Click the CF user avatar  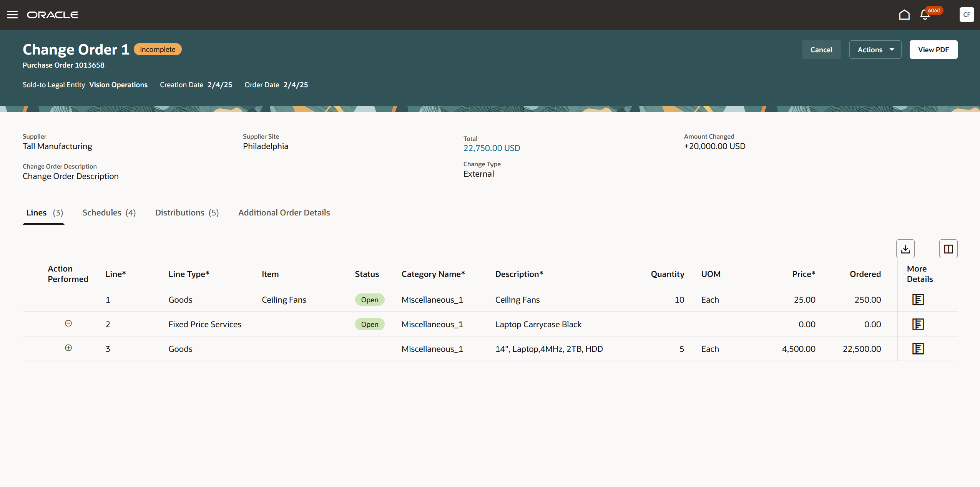tap(966, 15)
